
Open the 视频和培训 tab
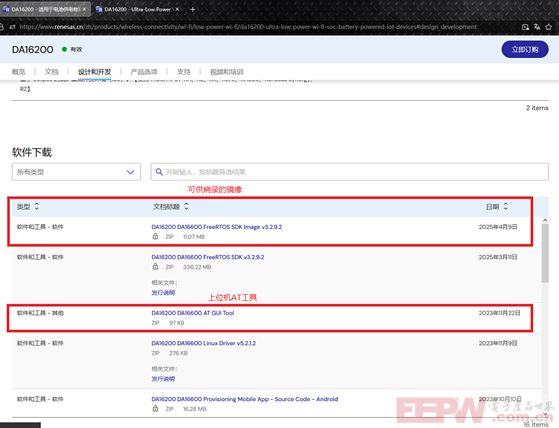pyautogui.click(x=227, y=72)
